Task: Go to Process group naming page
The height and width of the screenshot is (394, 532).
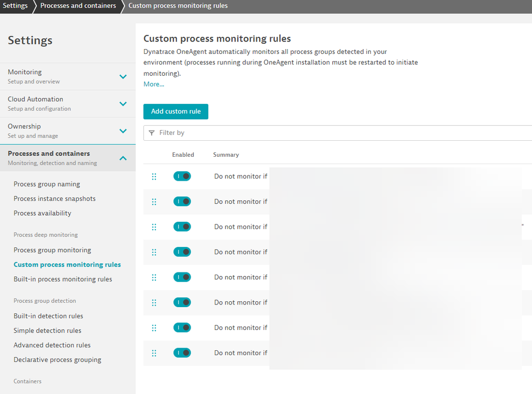Action: (47, 184)
